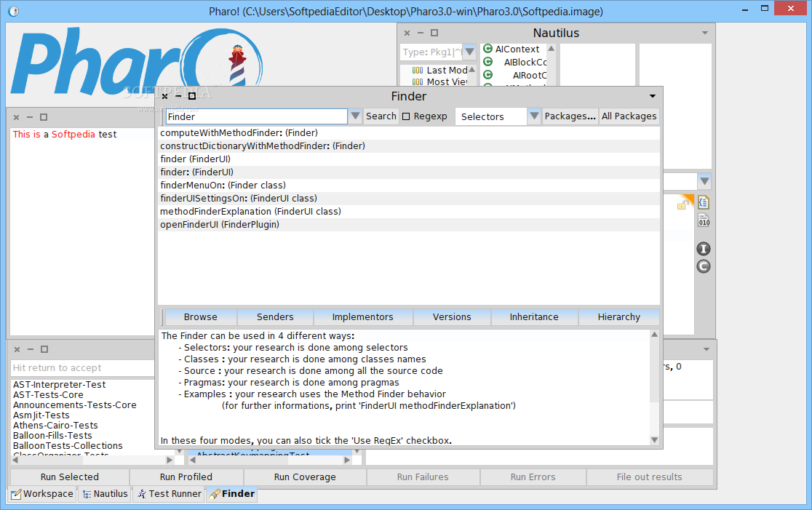The image size is (812, 510).
Task: Click the All Packages button
Action: (629, 116)
